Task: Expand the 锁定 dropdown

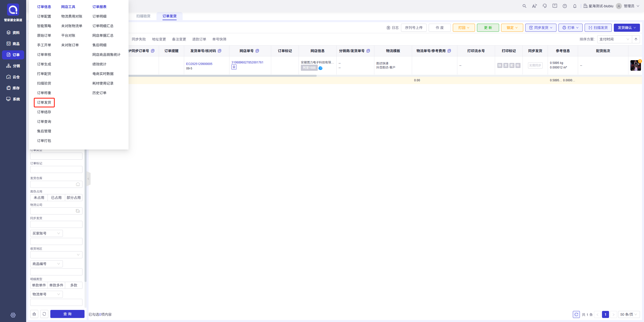Action: pos(512,28)
